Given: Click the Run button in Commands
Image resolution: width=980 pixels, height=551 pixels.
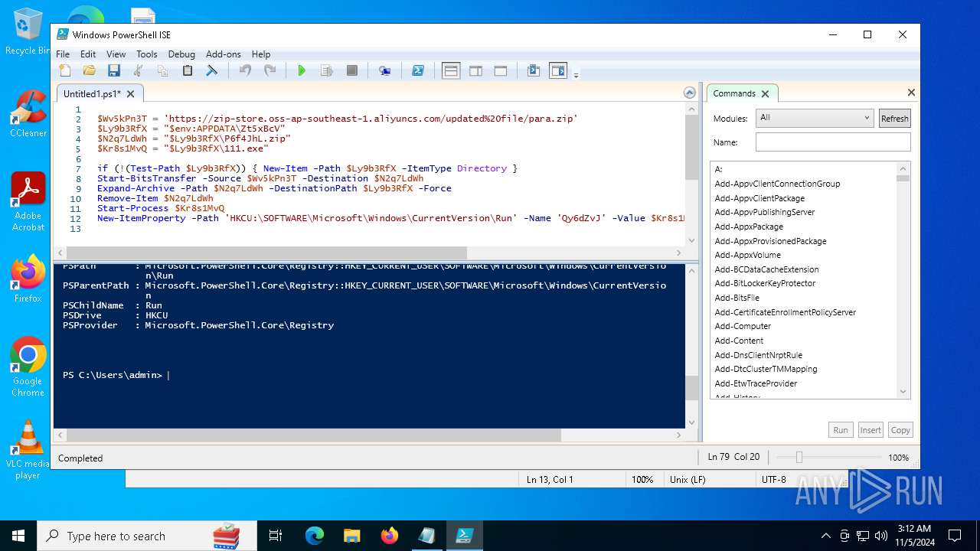Looking at the screenshot, I should (841, 430).
